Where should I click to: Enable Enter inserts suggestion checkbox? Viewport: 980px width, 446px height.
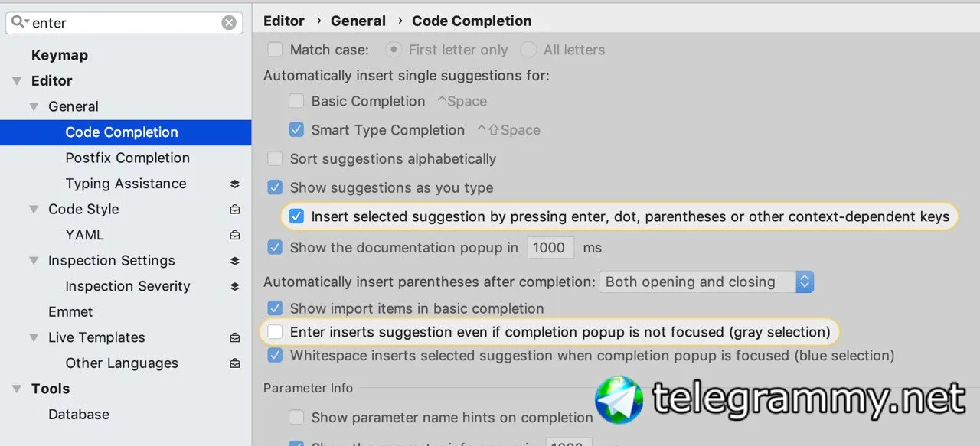(275, 332)
